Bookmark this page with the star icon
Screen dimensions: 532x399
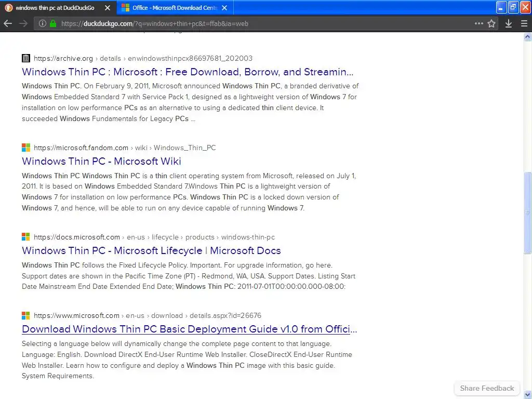coord(491,23)
